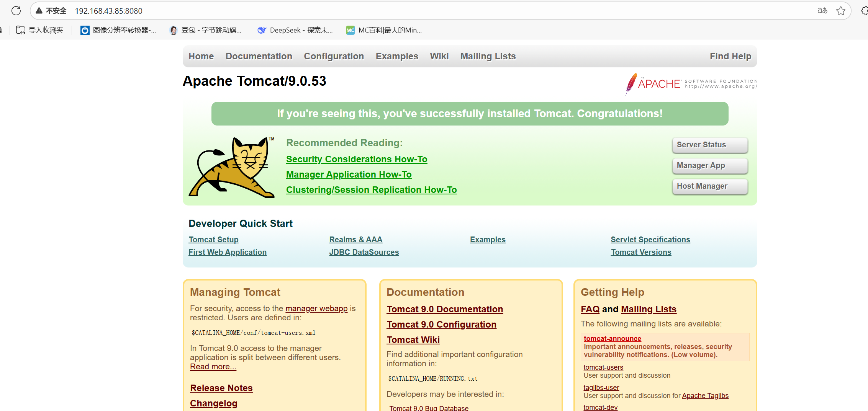This screenshot has height=411, width=868.
Task: Open the JDBC DataSources link
Action: pyautogui.click(x=364, y=252)
